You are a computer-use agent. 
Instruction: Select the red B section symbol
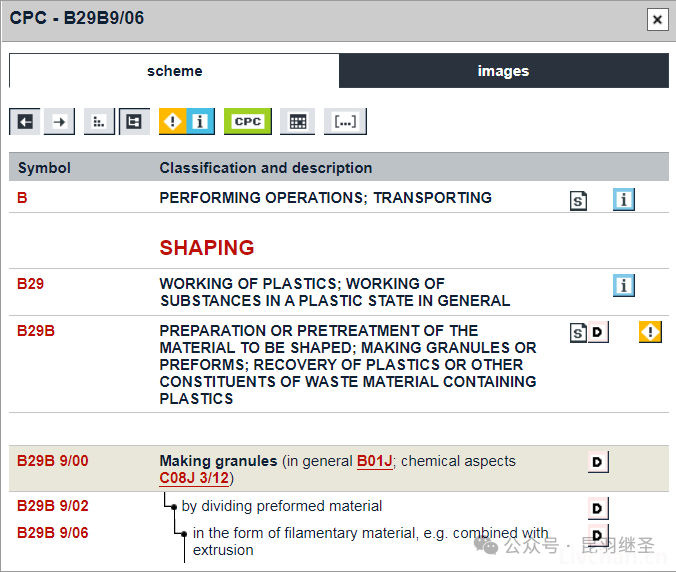tap(22, 197)
